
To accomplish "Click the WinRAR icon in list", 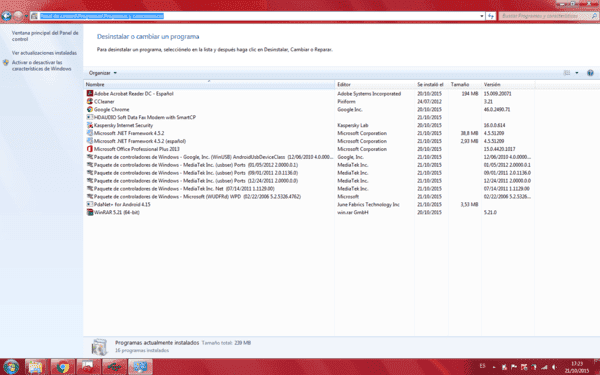I will 90,212.
